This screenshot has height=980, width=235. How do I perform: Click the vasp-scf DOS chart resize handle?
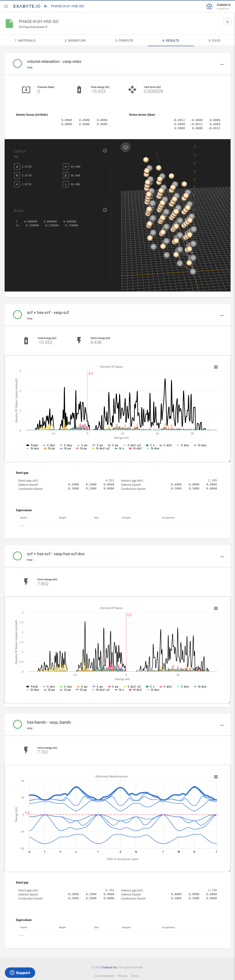pyautogui.click(x=229, y=461)
